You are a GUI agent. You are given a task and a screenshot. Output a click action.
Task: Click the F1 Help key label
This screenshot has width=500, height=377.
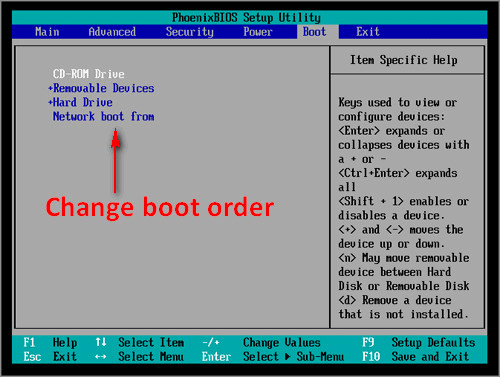(50, 342)
